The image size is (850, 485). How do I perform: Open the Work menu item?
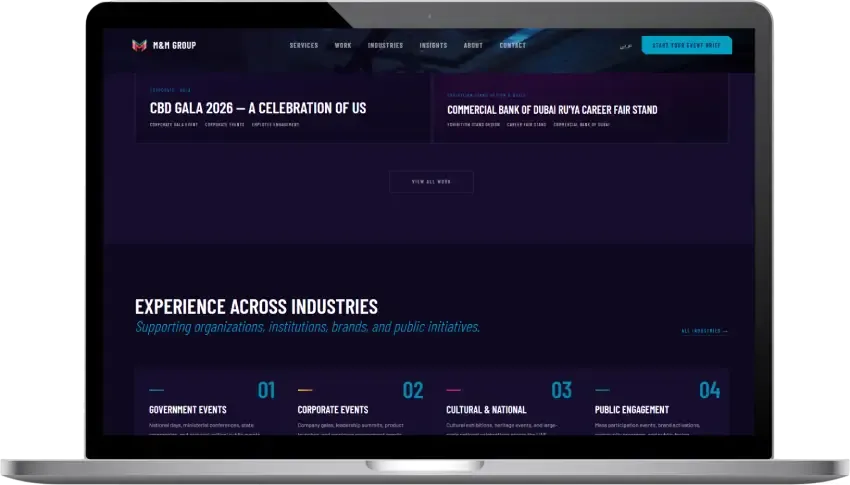click(343, 46)
